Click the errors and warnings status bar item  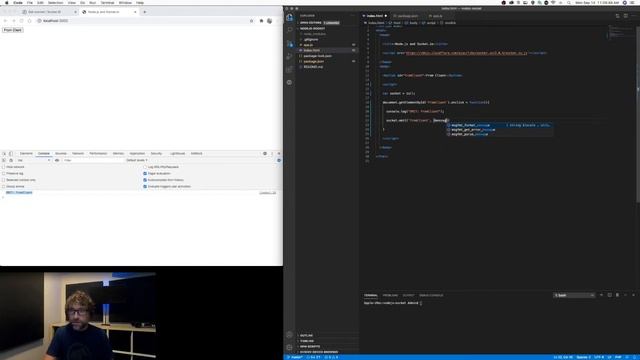(x=331, y=357)
